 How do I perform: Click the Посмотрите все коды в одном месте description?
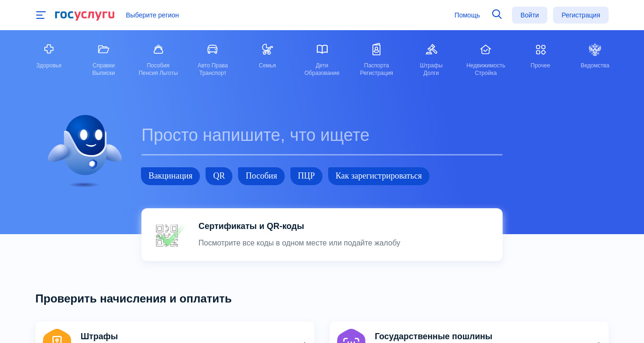coord(299,243)
